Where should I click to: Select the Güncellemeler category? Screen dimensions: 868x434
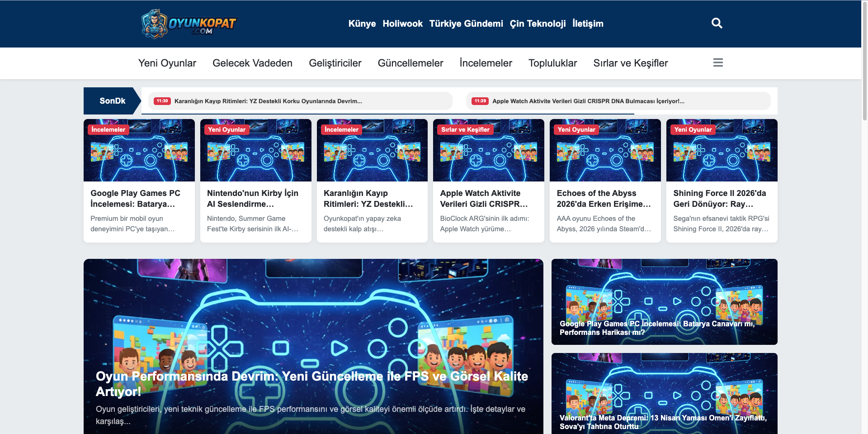(x=410, y=63)
